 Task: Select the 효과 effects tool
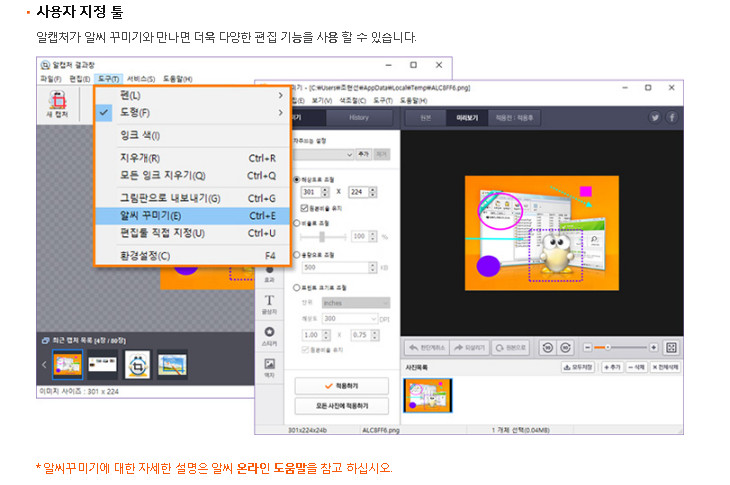coord(270,275)
